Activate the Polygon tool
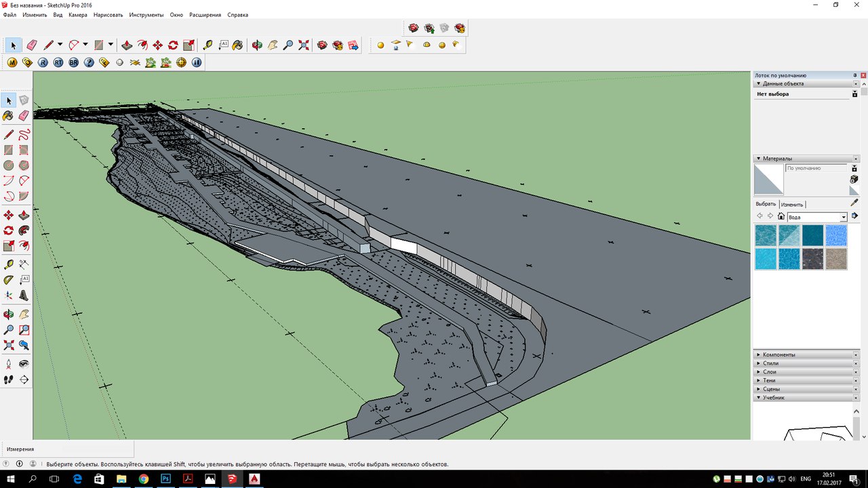This screenshot has width=868, height=488. (24, 165)
